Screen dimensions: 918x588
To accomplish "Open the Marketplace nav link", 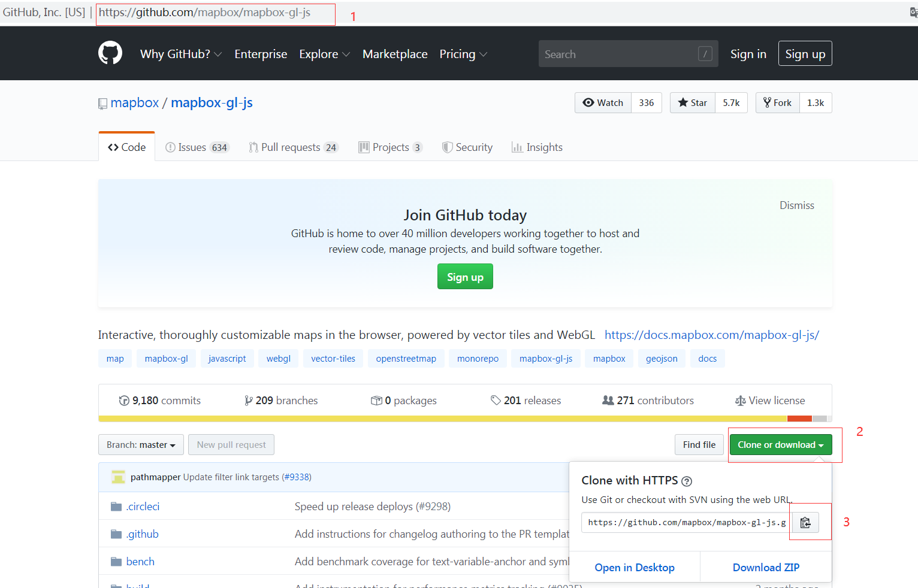I will pyautogui.click(x=395, y=54).
